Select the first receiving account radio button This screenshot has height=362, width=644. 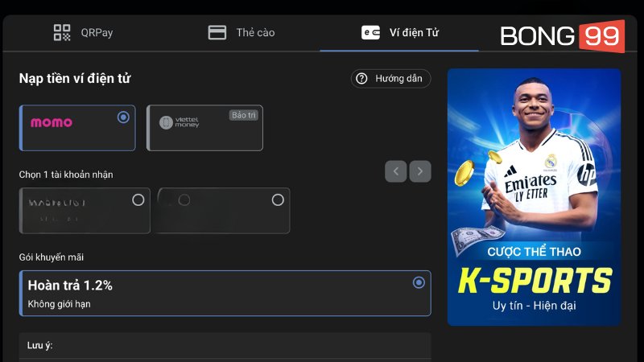coord(138,200)
